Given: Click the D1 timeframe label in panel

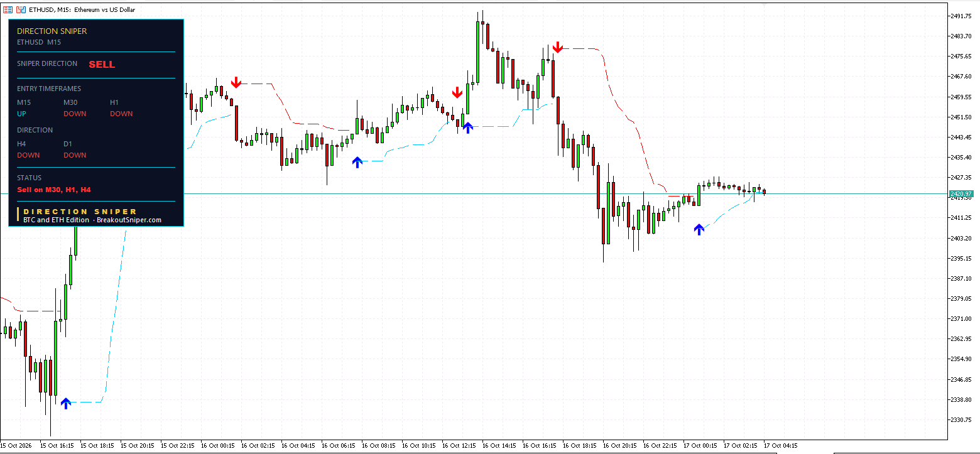Looking at the screenshot, I should pos(68,144).
